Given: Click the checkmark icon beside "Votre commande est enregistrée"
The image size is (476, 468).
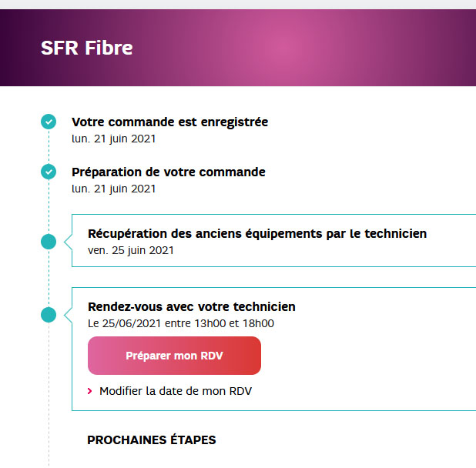Looking at the screenshot, I should tap(49, 122).
